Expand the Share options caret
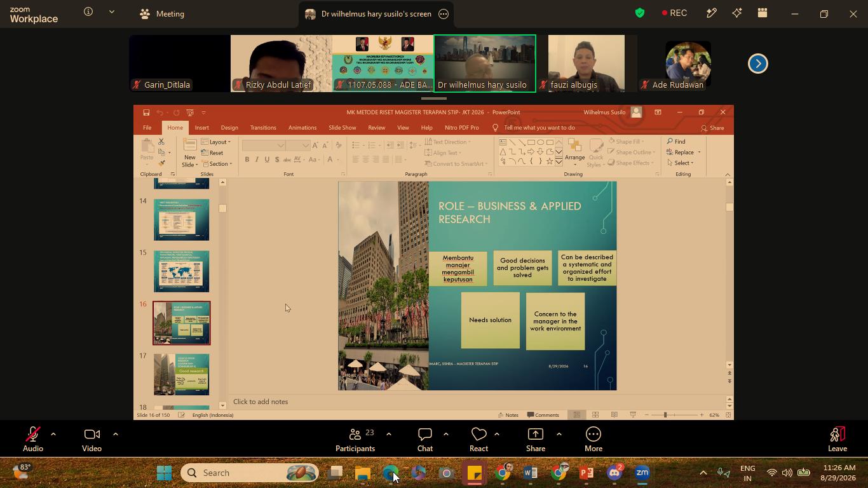Viewport: 868px width, 488px height. pos(559,434)
